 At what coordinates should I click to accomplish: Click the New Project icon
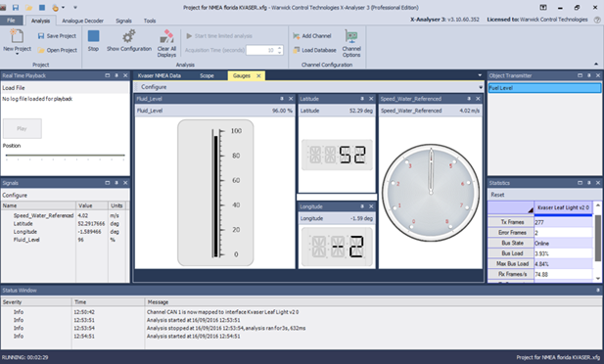point(17,36)
